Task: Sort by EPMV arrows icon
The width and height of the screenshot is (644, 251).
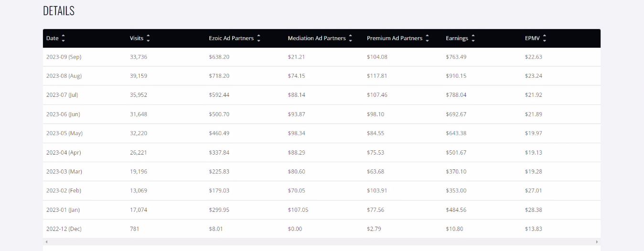Action: pos(544,38)
